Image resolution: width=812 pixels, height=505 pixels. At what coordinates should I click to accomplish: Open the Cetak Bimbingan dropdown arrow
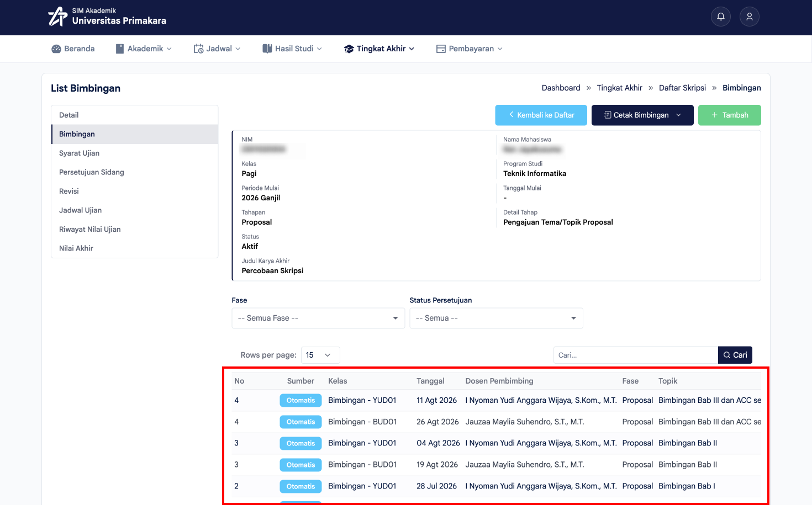tap(678, 115)
